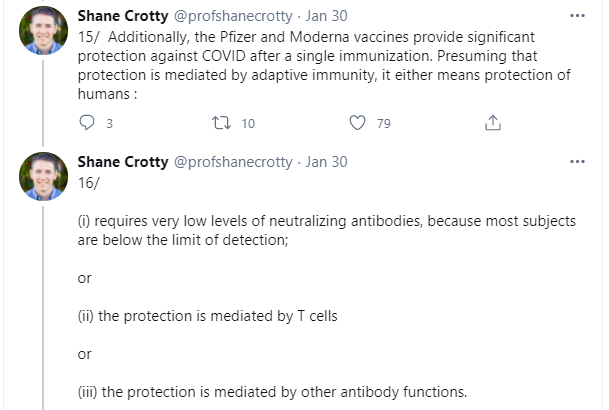
Task: Expand the three-dot menu on tweet 16/
Action: (x=578, y=161)
